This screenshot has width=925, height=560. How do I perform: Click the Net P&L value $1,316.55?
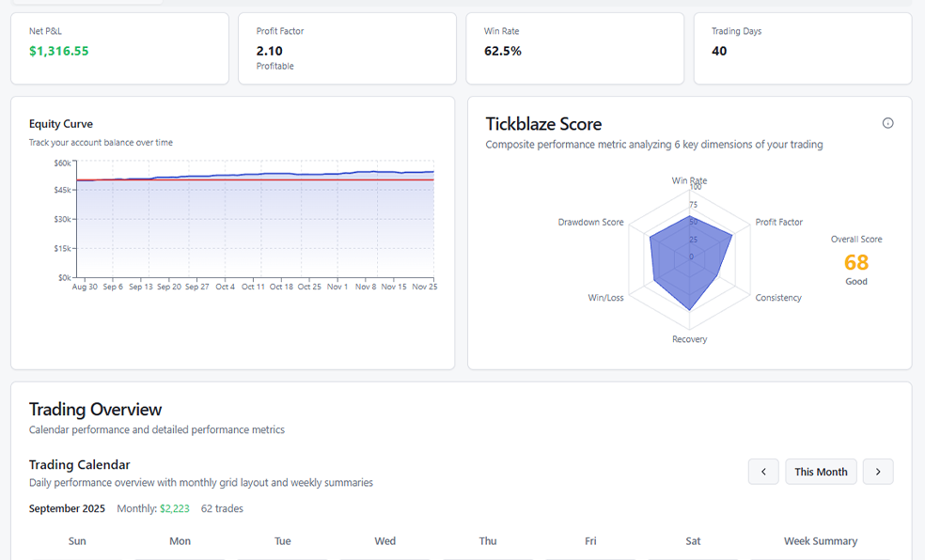coord(59,51)
